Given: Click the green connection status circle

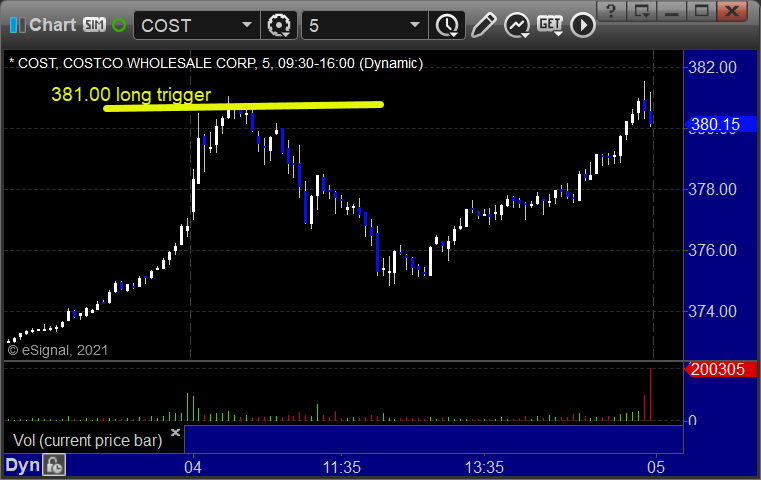Looking at the screenshot, I should (x=119, y=25).
